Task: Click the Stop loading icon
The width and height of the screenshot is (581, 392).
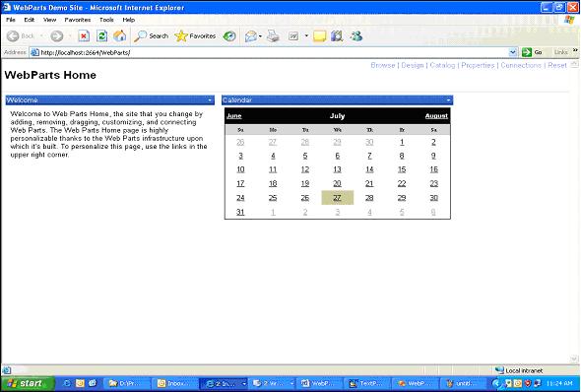Action: [x=84, y=35]
